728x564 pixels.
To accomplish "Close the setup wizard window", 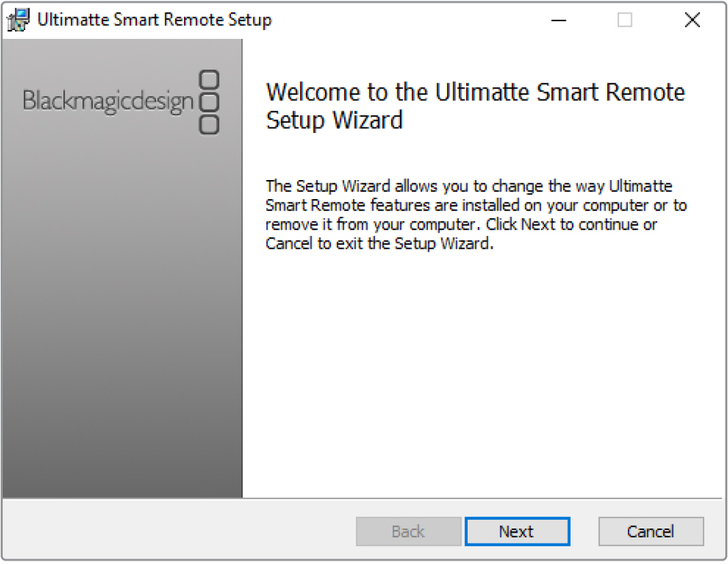I will click(692, 20).
